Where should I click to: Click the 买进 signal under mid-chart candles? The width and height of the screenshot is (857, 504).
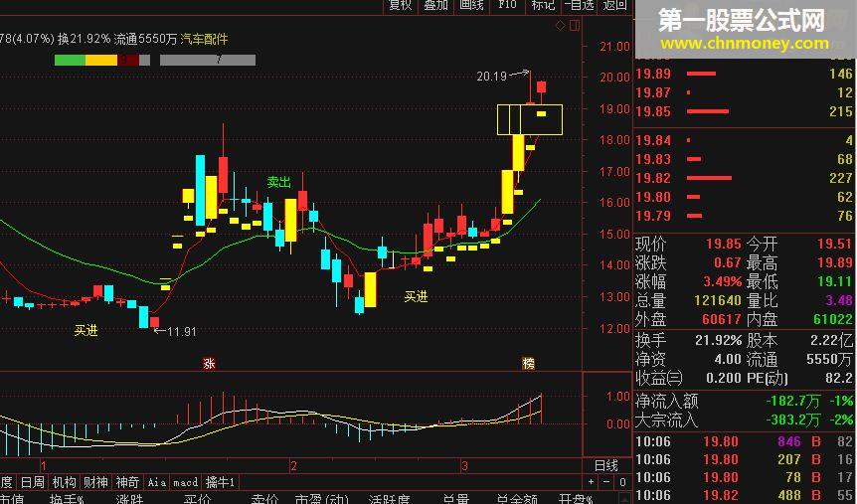click(416, 297)
